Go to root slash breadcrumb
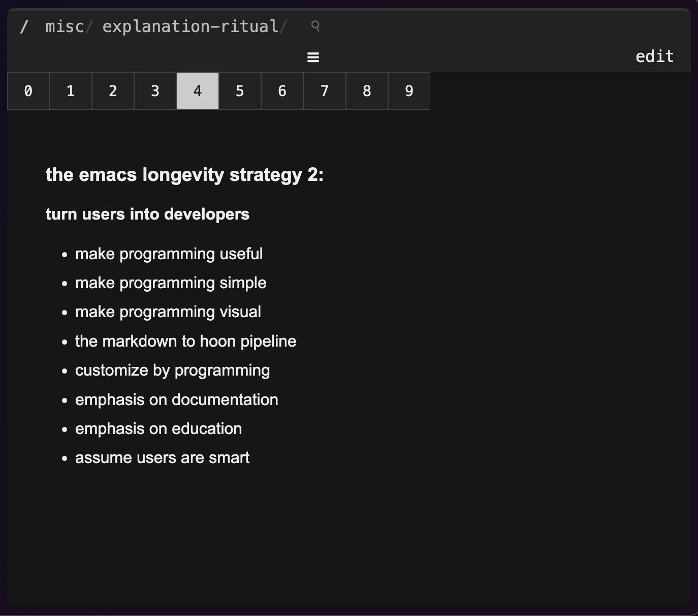698x616 pixels. pyautogui.click(x=23, y=26)
